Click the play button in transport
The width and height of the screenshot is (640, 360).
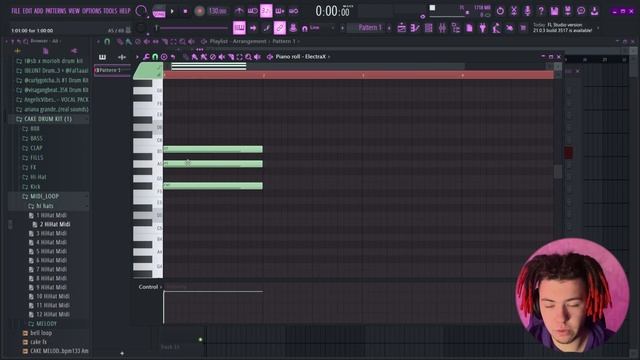(x=172, y=11)
